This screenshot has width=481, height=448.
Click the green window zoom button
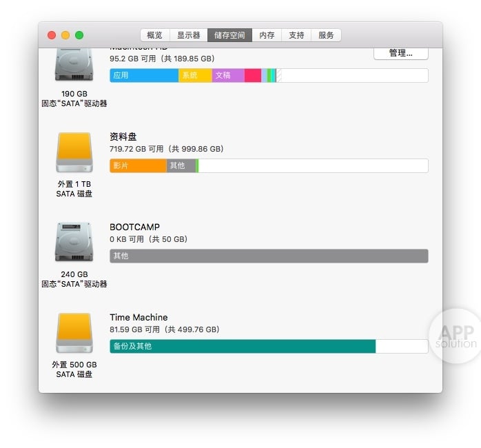click(x=79, y=35)
